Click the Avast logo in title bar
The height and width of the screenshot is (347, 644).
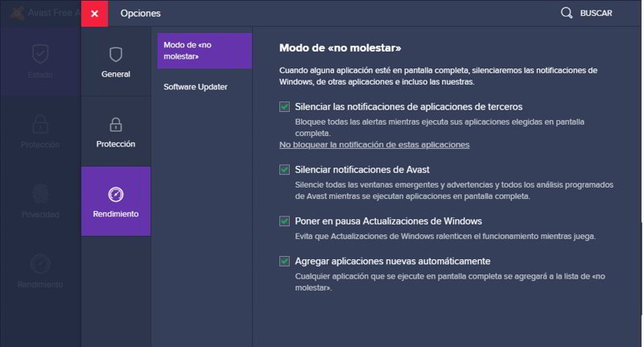click(17, 13)
